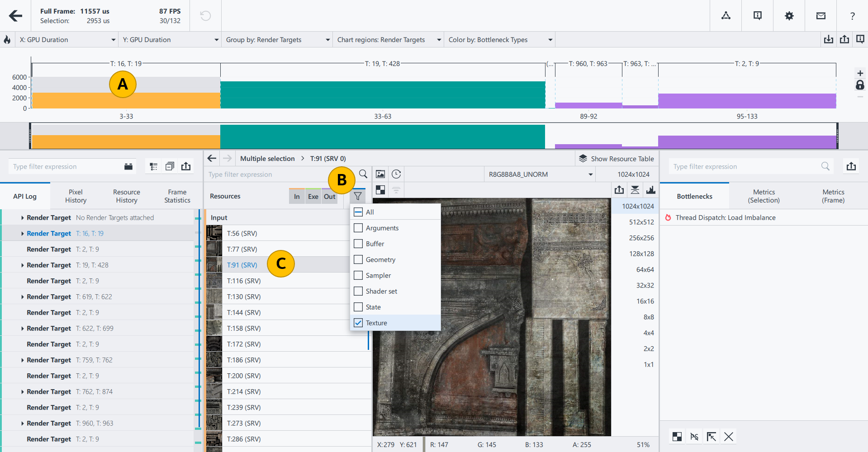Image resolution: width=868 pixels, height=452 pixels.
Task: Click the back arrow in top bar
Action: click(15, 16)
